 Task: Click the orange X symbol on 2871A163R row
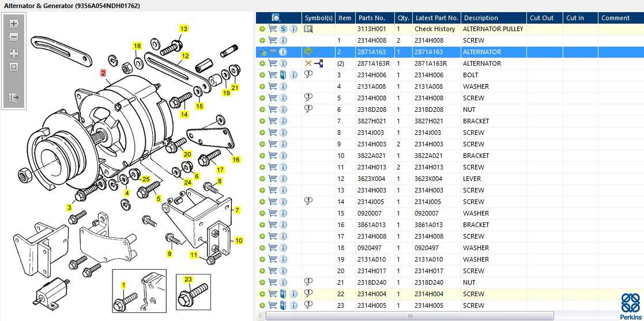(x=308, y=63)
